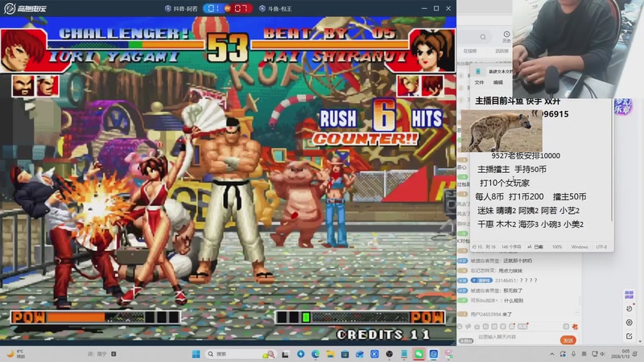This screenshot has height=362, width=644.
Task: Open the 文件 menu in Notepad
Action: tap(479, 83)
